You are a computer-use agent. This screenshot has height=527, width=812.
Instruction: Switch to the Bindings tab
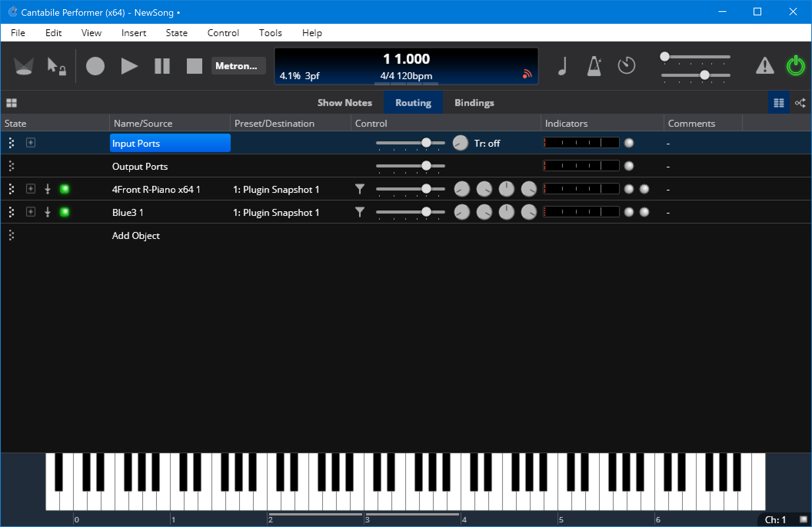474,103
